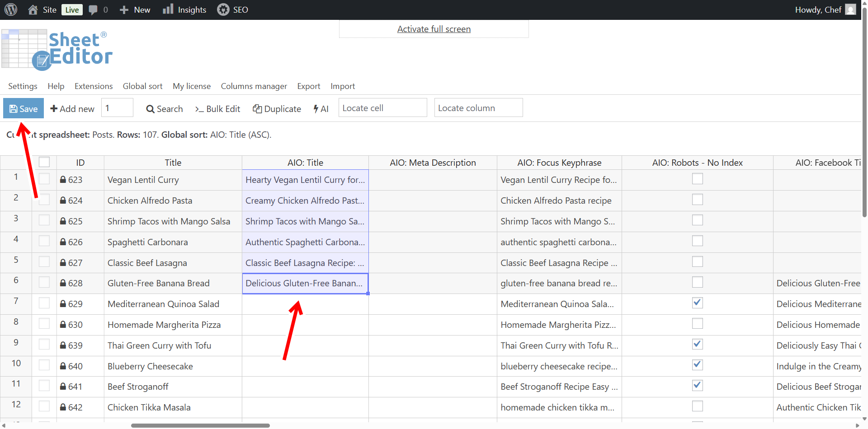Uncheck No Index for Mediterranean Quinoa Salad
Viewport: 868px width, 429px height.
(697, 303)
